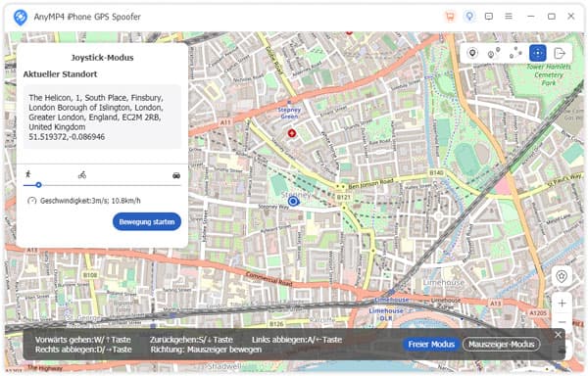Open the hamburger menu in title bar

pyautogui.click(x=509, y=17)
